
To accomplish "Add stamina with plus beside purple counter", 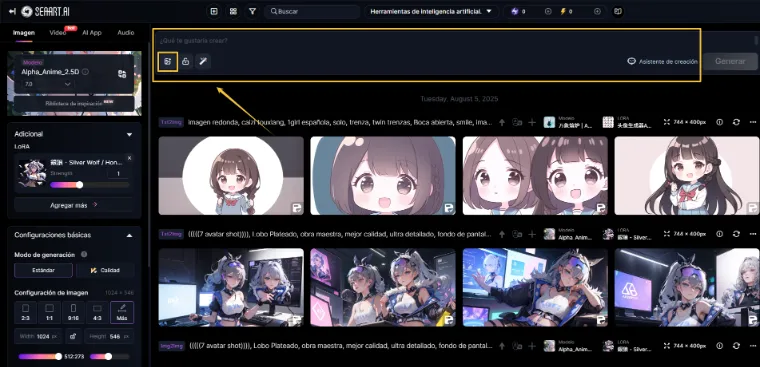I will 548,11.
